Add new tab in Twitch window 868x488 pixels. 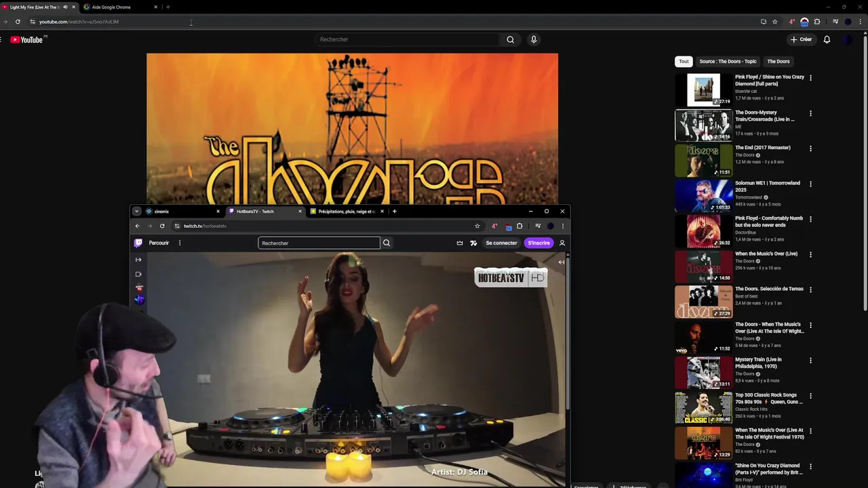tap(395, 211)
